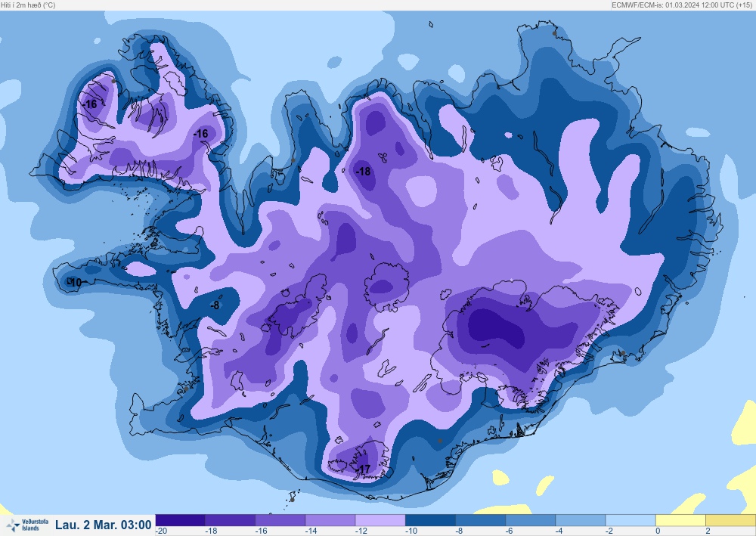Select the darkest purple -20 to -18 legend swatch

[181, 520]
